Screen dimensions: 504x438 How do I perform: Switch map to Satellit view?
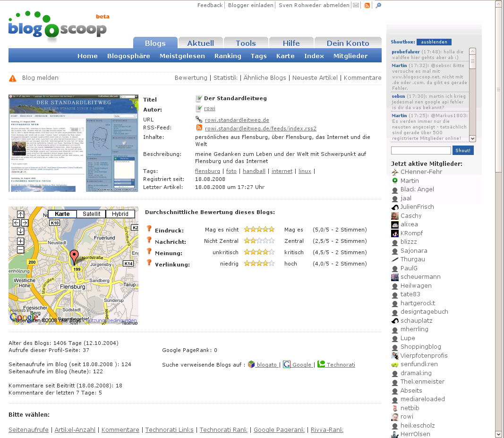tap(91, 214)
